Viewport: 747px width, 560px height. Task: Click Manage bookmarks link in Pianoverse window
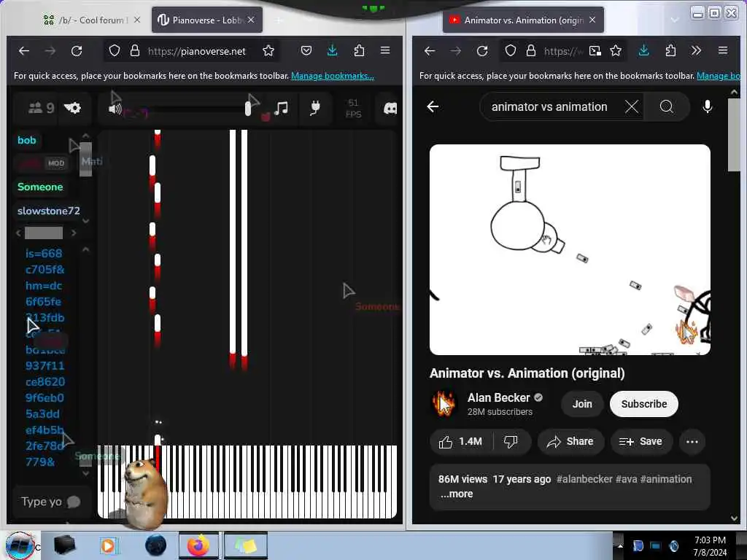tap(333, 76)
